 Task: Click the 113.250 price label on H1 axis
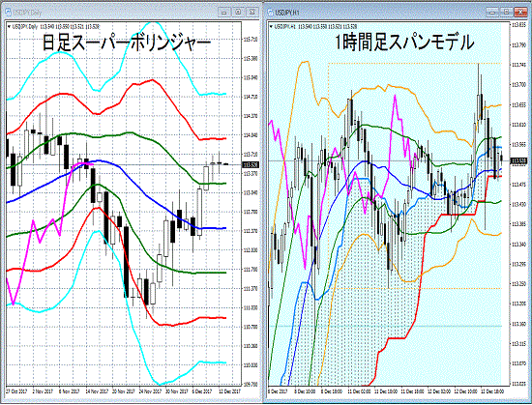[518, 284]
